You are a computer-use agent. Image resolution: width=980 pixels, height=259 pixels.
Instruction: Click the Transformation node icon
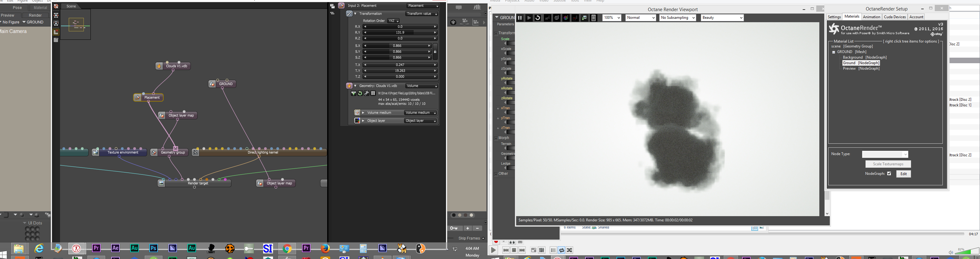(x=349, y=14)
